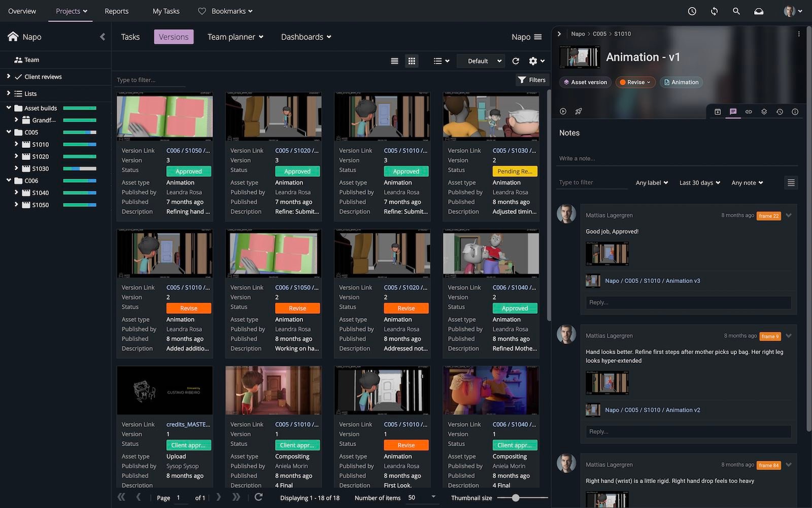Reload the versions grid using refresh icon

tap(516, 61)
